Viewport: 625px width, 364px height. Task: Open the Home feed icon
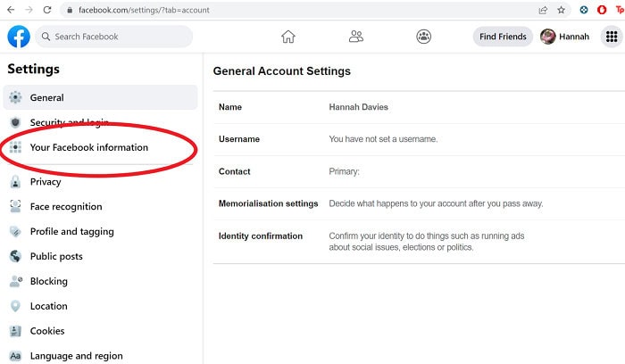pos(288,37)
